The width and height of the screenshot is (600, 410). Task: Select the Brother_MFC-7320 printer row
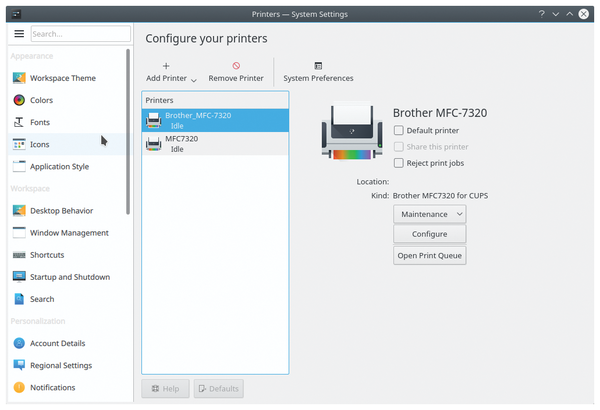[x=215, y=120]
